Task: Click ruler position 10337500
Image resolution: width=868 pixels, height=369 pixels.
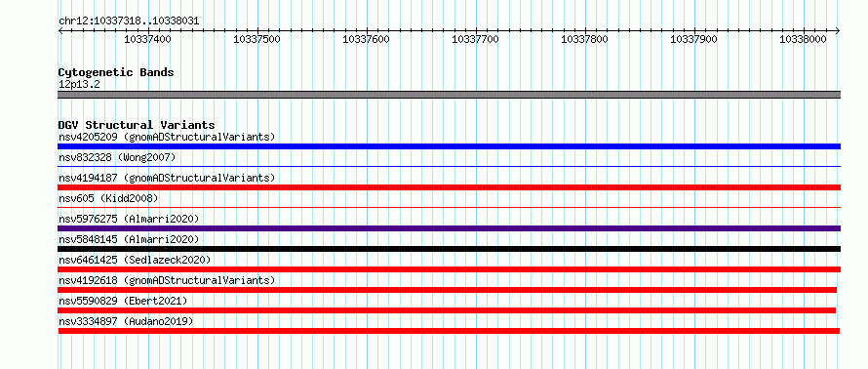Action: tap(256, 39)
